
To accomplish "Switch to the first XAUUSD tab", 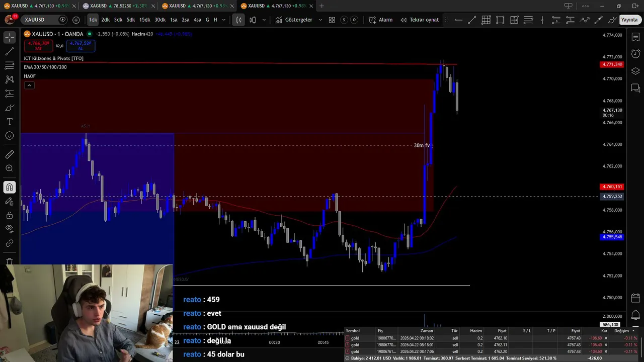I will point(38,6).
